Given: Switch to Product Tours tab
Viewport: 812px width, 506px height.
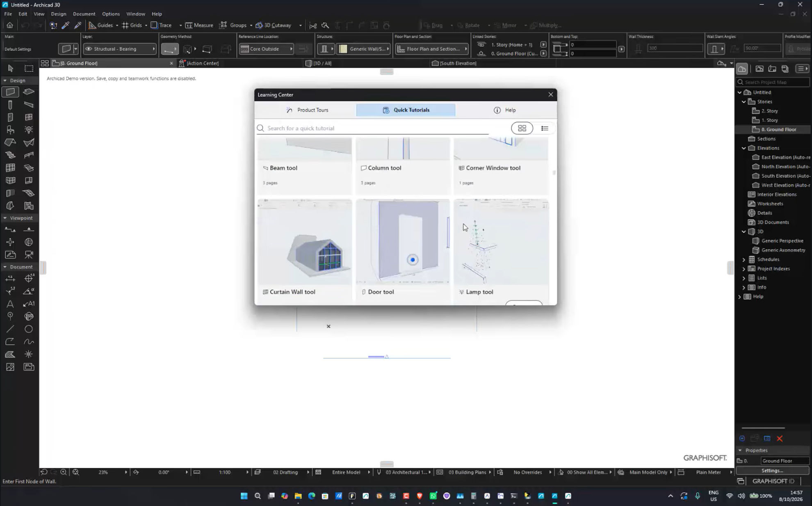Looking at the screenshot, I should (x=307, y=110).
